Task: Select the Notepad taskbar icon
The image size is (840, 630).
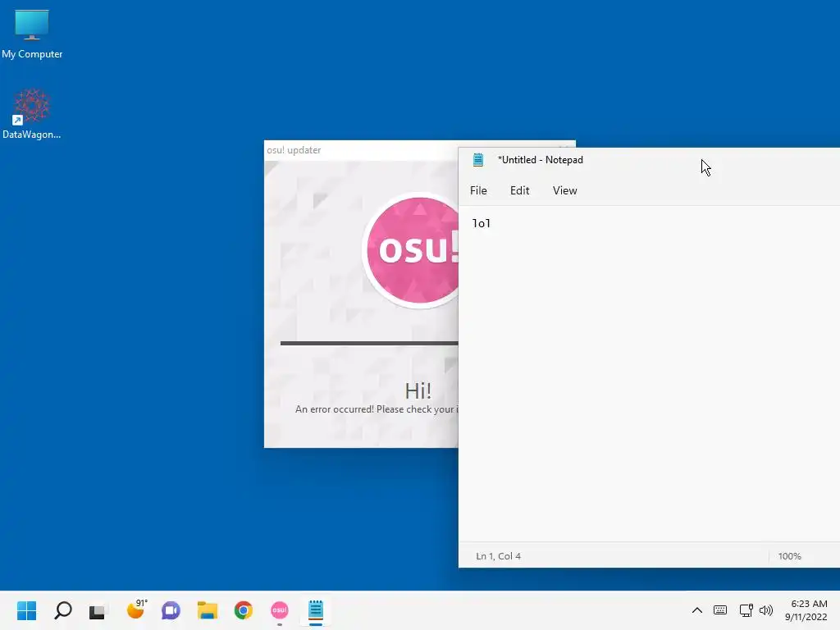Action: pos(316,610)
